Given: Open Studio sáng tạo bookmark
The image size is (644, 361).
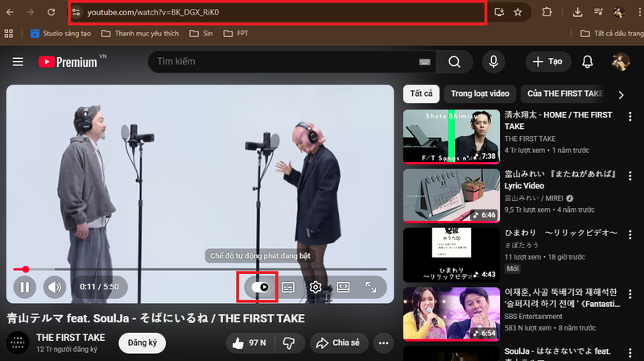Looking at the screenshot, I should click(61, 33).
